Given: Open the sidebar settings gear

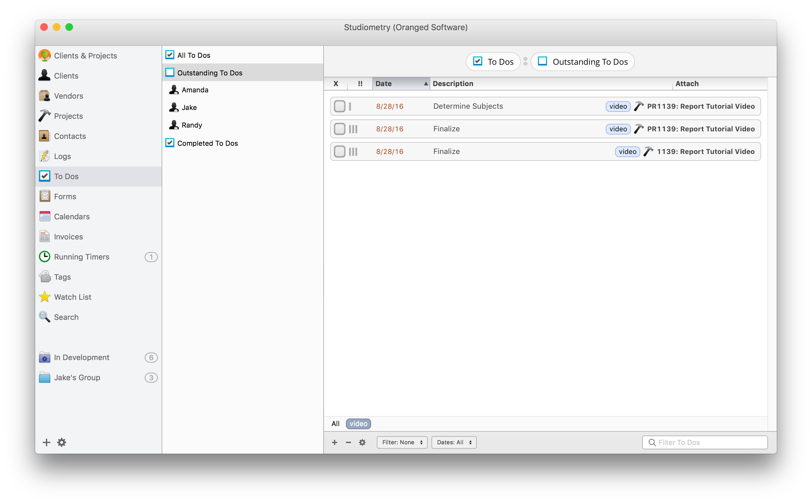Looking at the screenshot, I should click(x=62, y=442).
